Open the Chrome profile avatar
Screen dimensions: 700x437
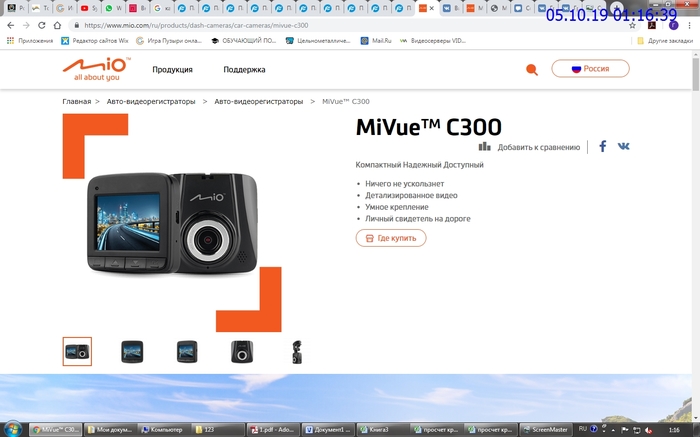point(673,25)
